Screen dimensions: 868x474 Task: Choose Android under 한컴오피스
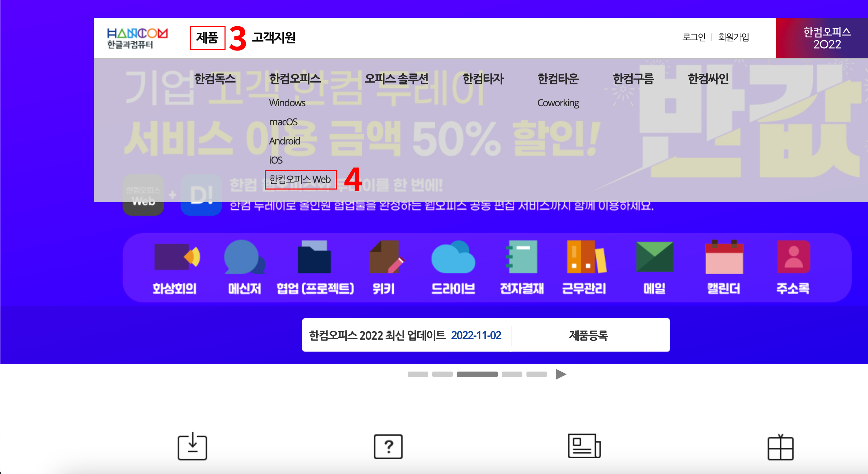[285, 141]
